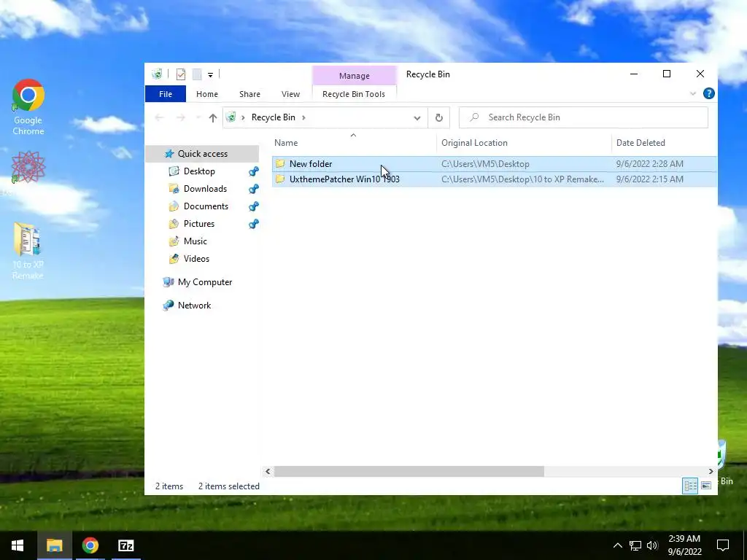Go up one level with Up arrow
This screenshot has width=747, height=560.
[x=213, y=117]
